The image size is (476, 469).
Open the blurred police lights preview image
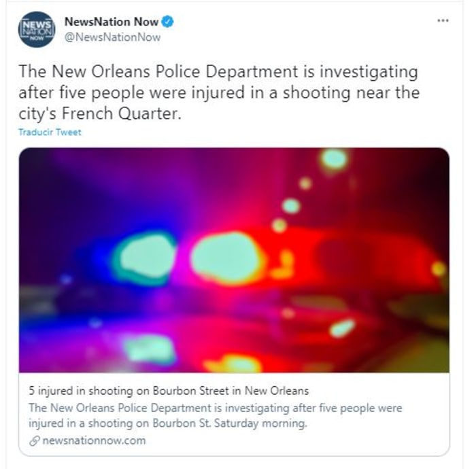234,260
